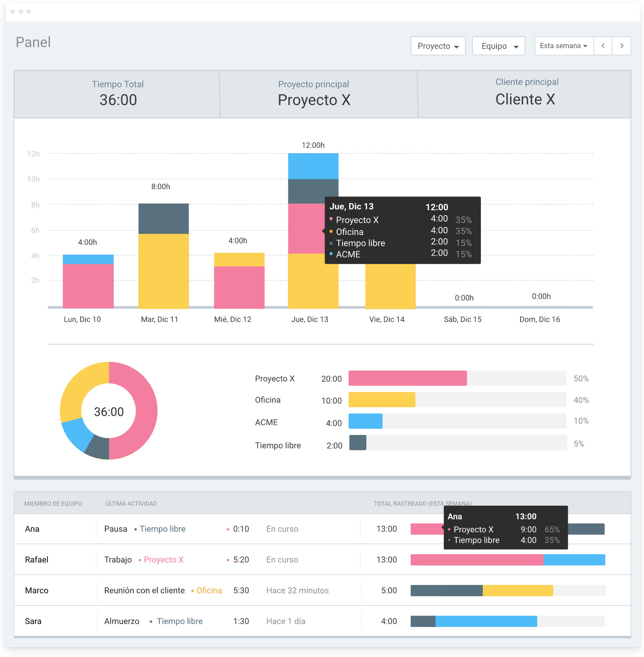The image size is (644, 657).
Task: Select the Proyecto principal summary tab
Action: click(314, 94)
